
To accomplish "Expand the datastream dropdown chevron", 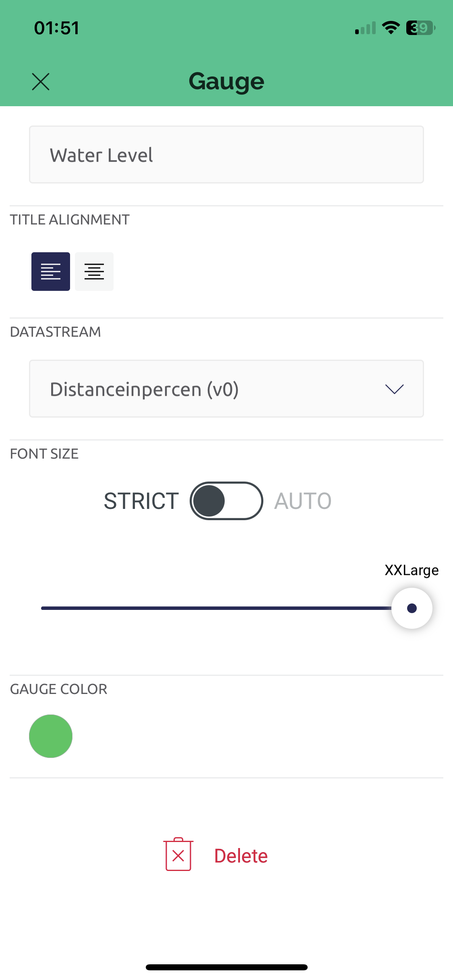I will pos(394,389).
